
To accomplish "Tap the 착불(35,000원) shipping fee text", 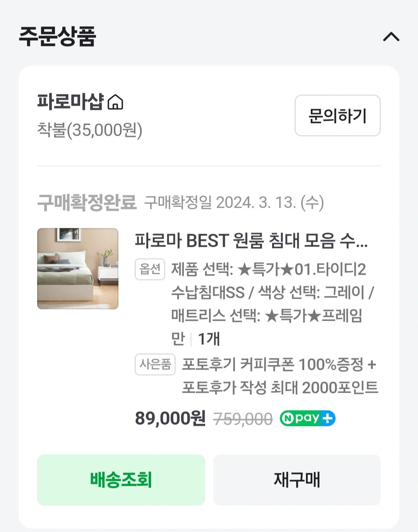I will pyautogui.click(x=90, y=130).
